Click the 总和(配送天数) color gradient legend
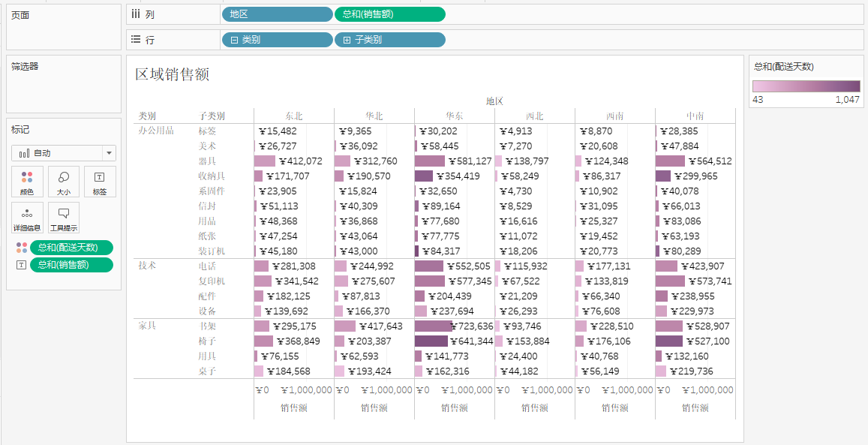 pos(806,86)
